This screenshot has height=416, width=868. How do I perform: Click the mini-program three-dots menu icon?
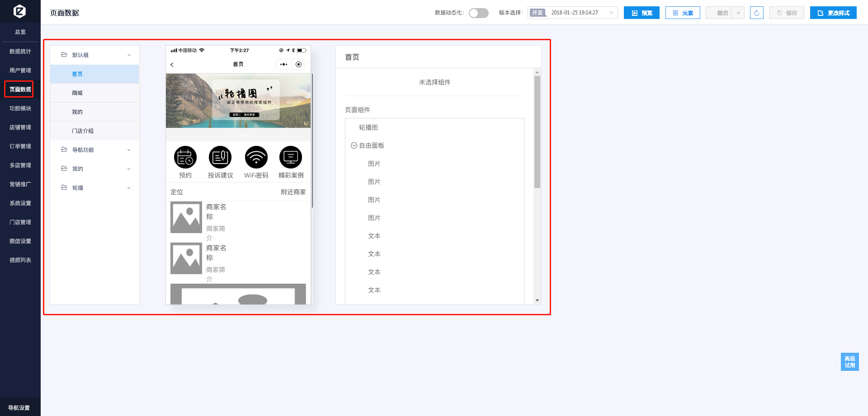click(x=283, y=65)
